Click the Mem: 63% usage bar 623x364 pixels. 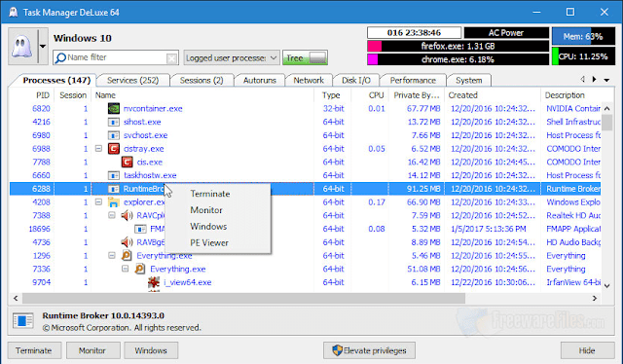click(583, 37)
